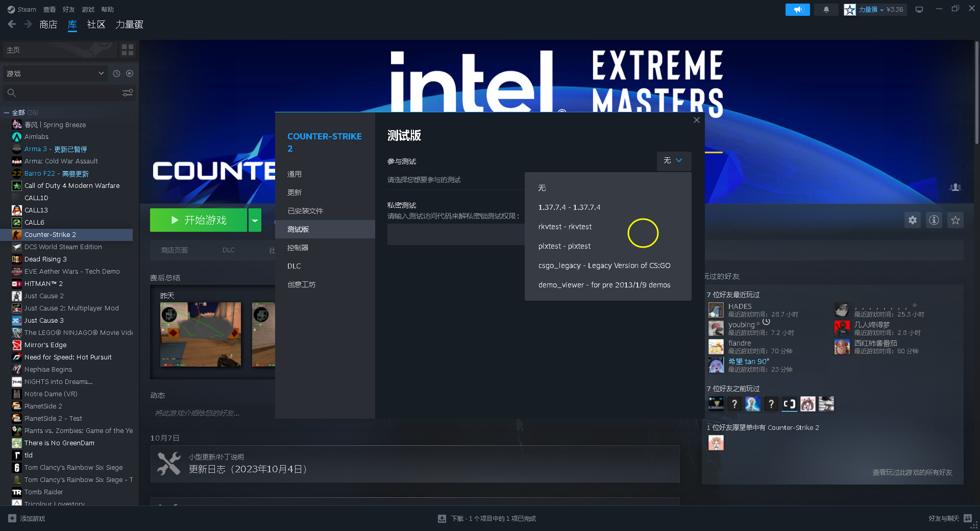This screenshot has height=531, width=980.
Task: Open 已安装文件 properties section
Action: tap(325, 211)
